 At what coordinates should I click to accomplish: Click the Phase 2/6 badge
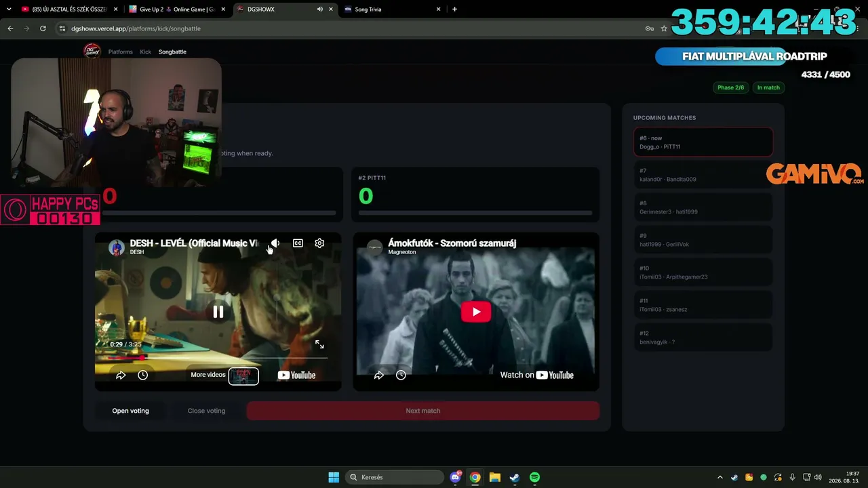(730, 87)
